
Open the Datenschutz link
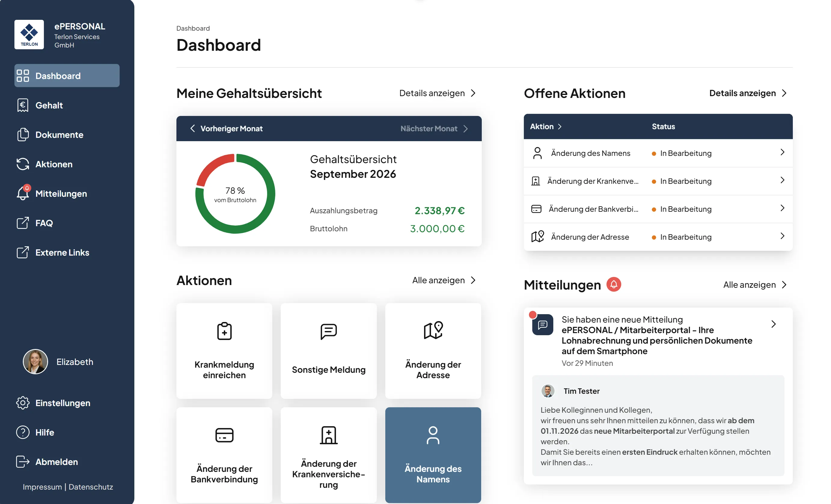(x=91, y=487)
